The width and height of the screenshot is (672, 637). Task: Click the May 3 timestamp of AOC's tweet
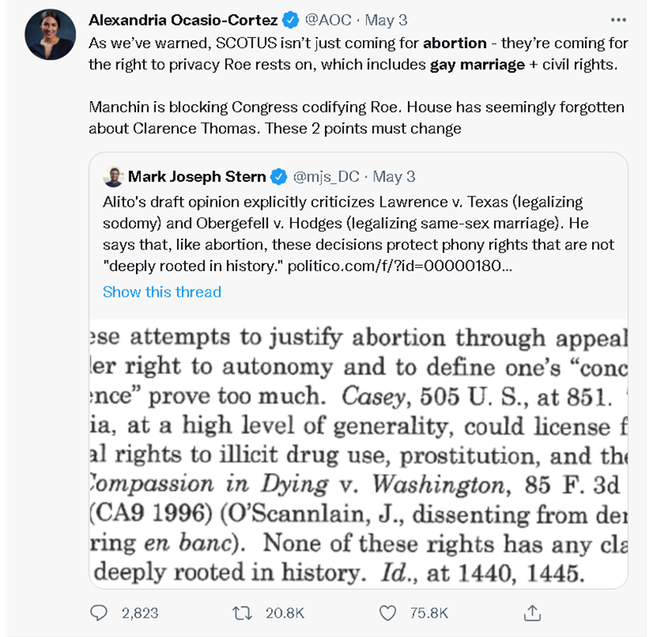(386, 19)
